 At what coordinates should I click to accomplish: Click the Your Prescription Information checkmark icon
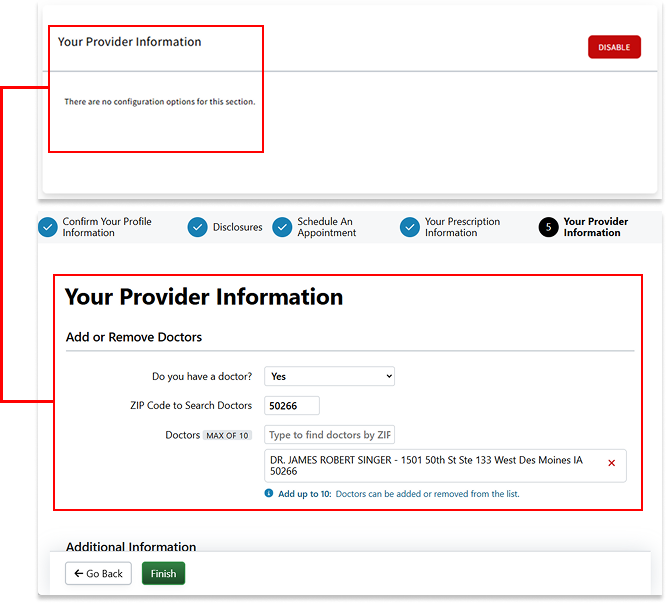pos(410,227)
